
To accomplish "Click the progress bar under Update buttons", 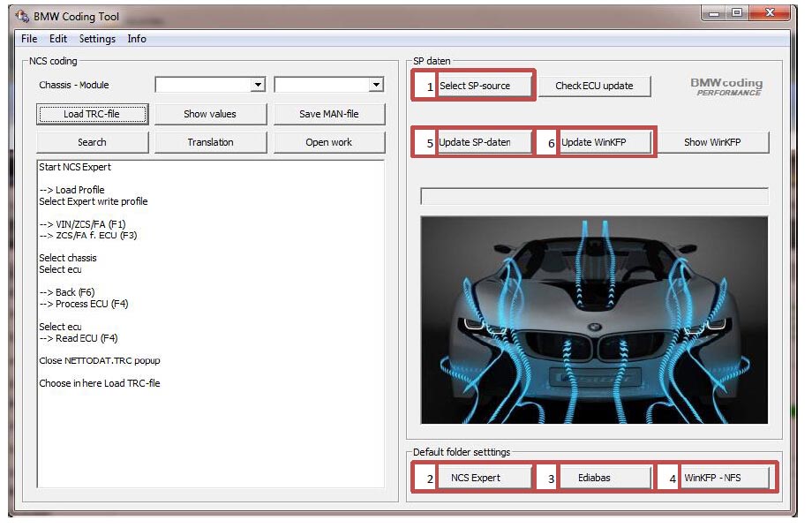I will point(594,196).
